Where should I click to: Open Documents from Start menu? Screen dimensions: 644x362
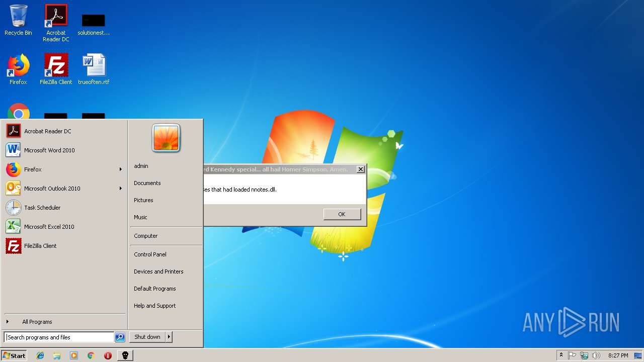(166, 183)
